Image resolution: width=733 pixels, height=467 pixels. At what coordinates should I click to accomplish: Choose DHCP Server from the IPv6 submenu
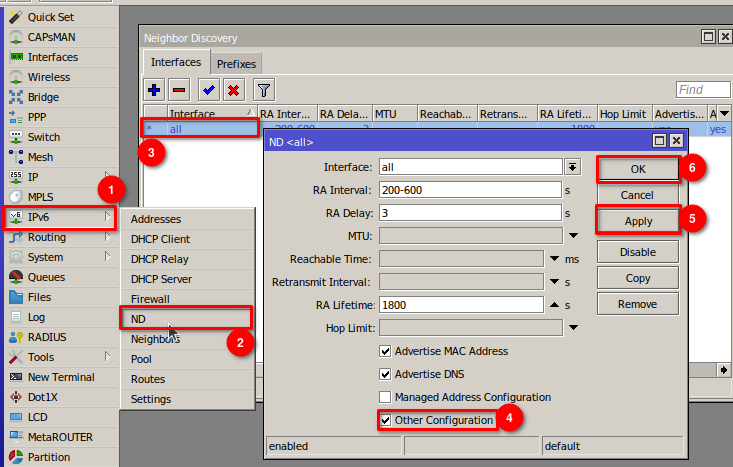(x=161, y=279)
